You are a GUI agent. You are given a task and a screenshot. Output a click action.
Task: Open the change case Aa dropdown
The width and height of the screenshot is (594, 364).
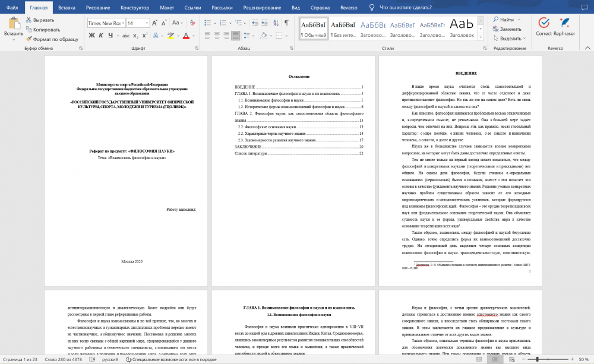(177, 23)
